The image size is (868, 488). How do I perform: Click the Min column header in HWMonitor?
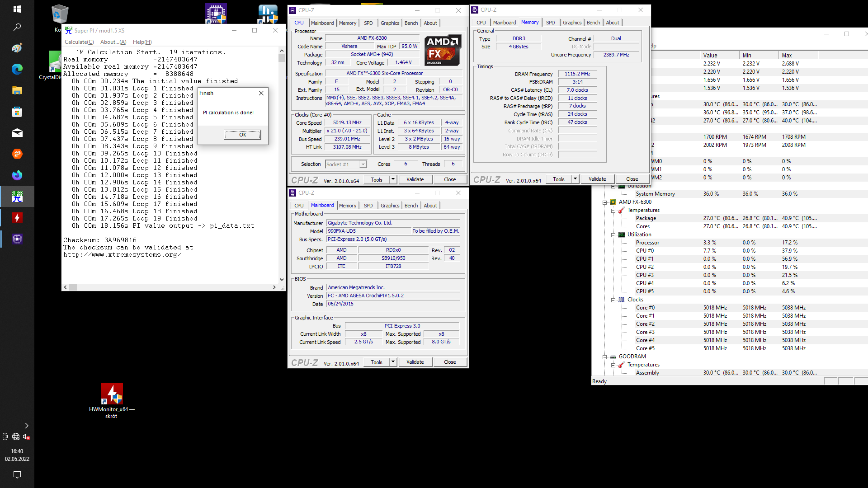759,55
